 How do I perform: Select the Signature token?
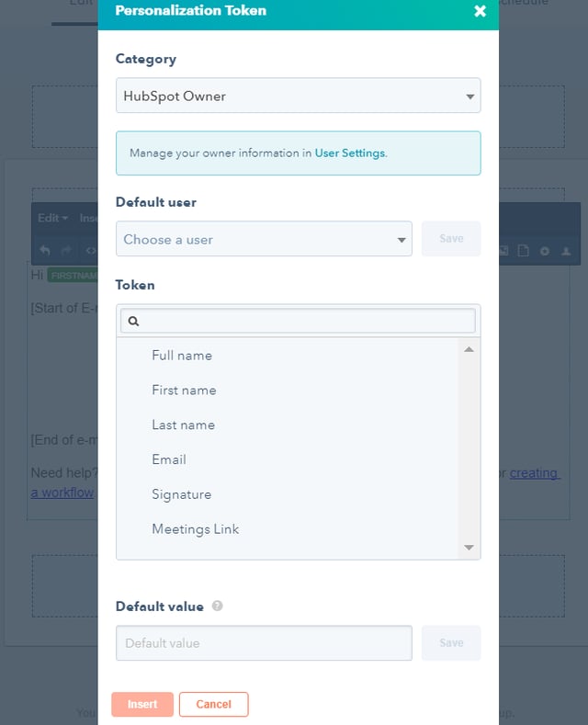pos(181,494)
